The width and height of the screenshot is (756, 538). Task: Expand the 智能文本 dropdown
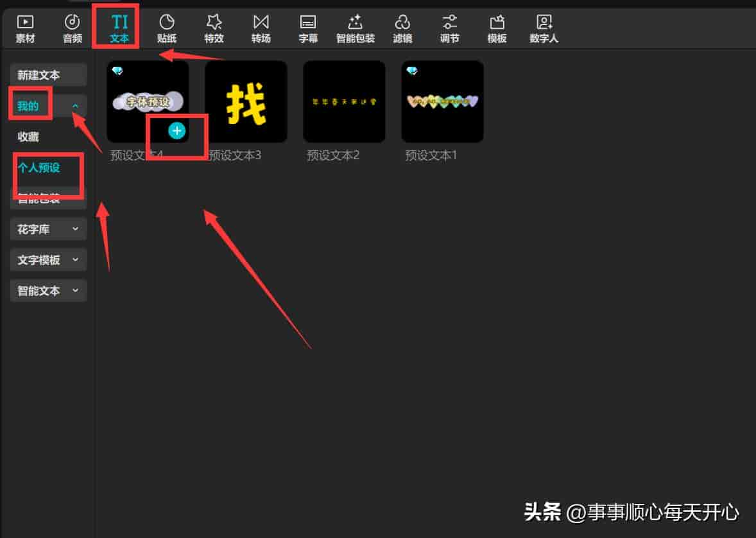tap(48, 290)
